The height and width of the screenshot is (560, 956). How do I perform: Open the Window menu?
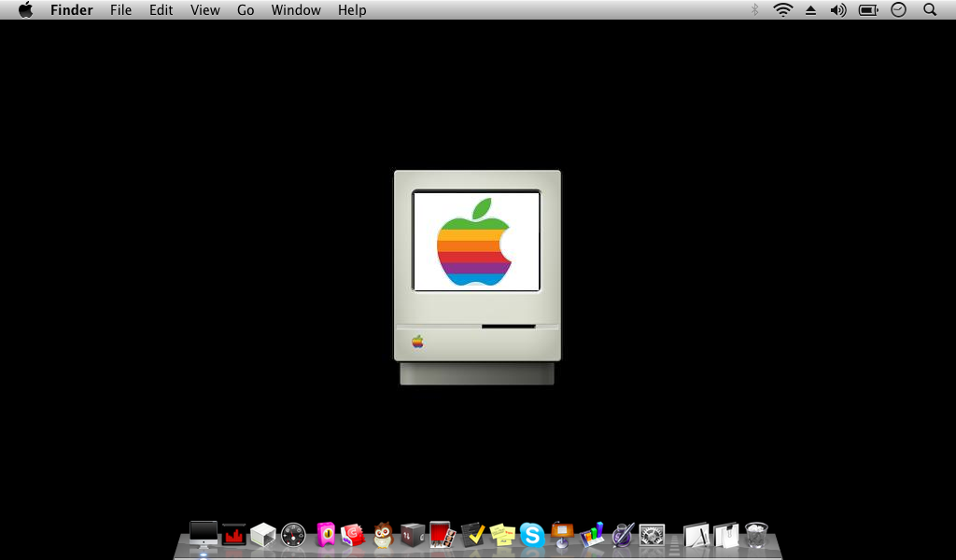[x=296, y=9]
